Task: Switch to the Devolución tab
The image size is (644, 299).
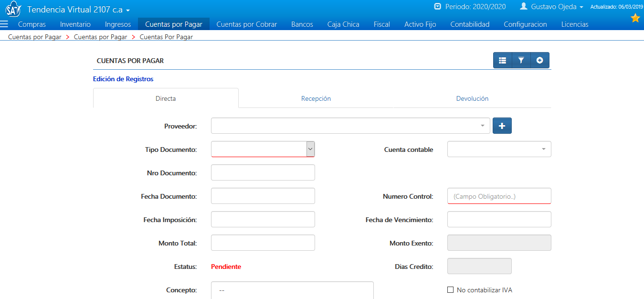Action: pos(472,98)
